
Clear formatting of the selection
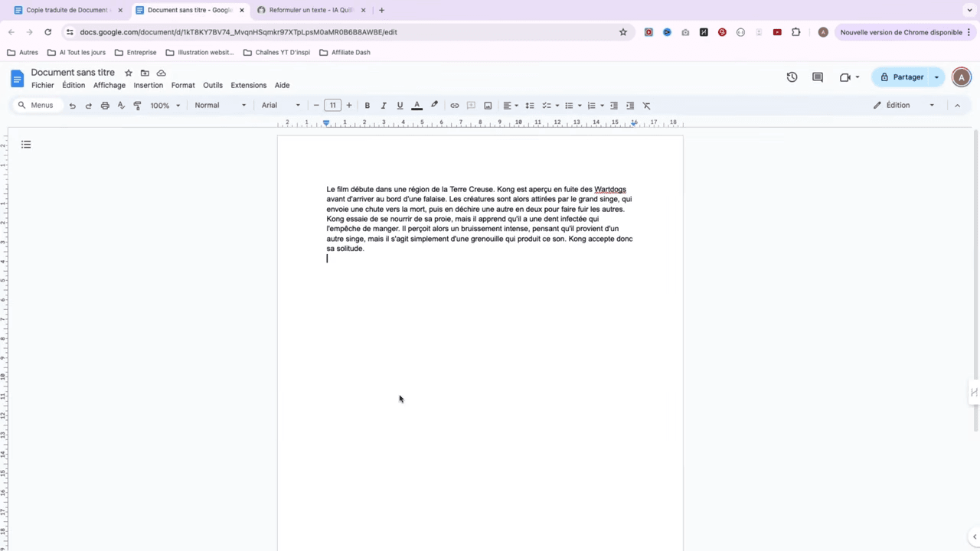pos(646,106)
